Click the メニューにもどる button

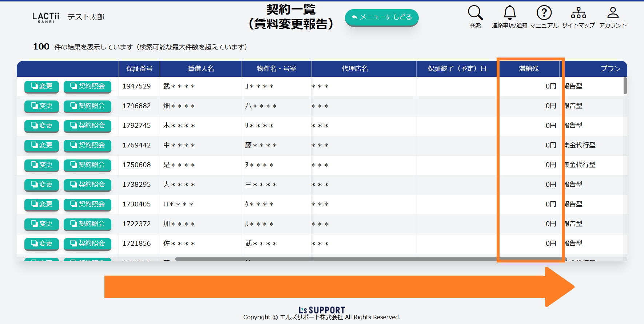coord(382,17)
